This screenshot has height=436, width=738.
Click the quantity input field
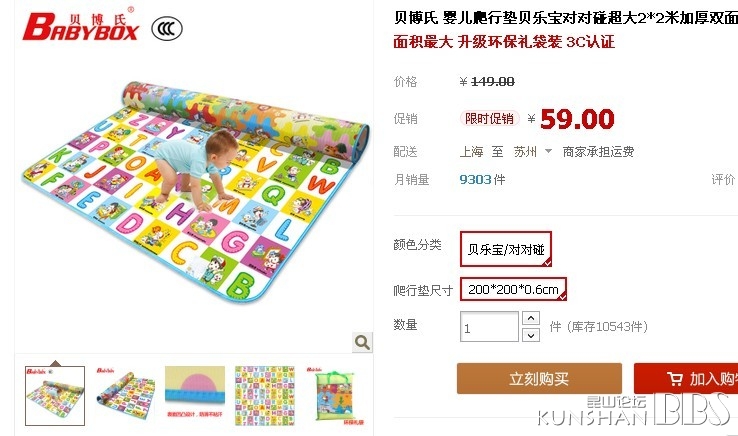point(489,327)
